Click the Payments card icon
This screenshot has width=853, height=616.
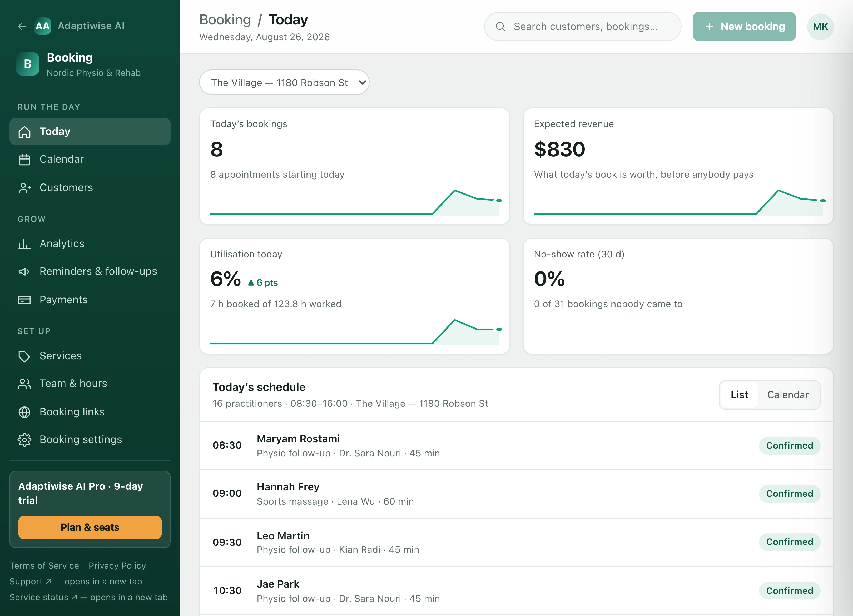coord(24,300)
